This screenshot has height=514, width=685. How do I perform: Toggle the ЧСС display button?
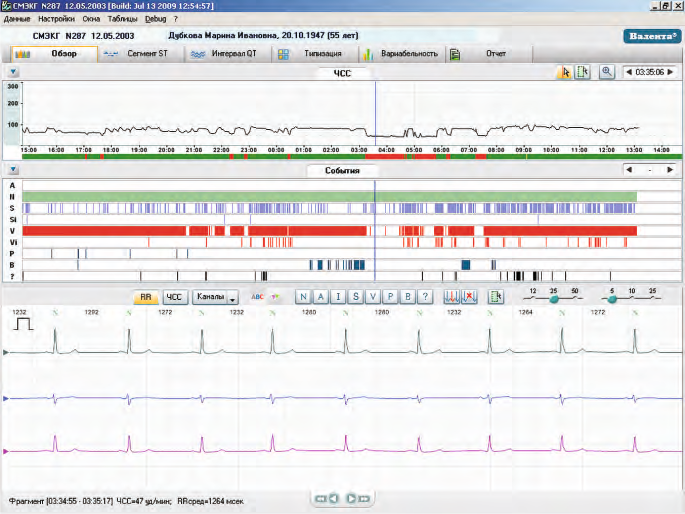174,297
